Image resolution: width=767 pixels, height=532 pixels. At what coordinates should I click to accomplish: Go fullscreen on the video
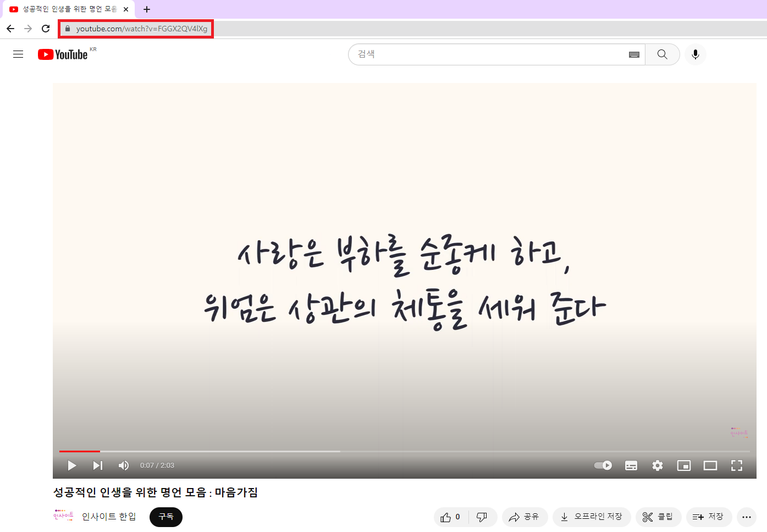coord(737,465)
